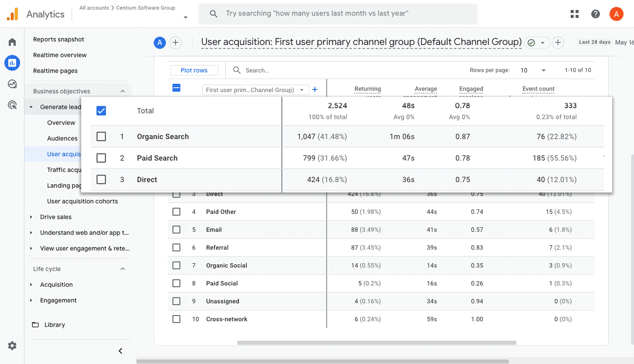Click the table search magnifier icon
634x364 pixels.
click(x=237, y=70)
